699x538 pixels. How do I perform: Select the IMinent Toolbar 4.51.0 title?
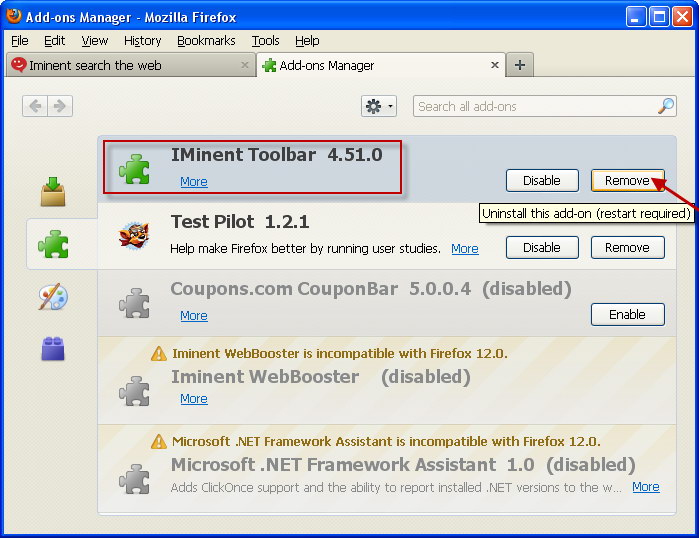[x=277, y=155]
